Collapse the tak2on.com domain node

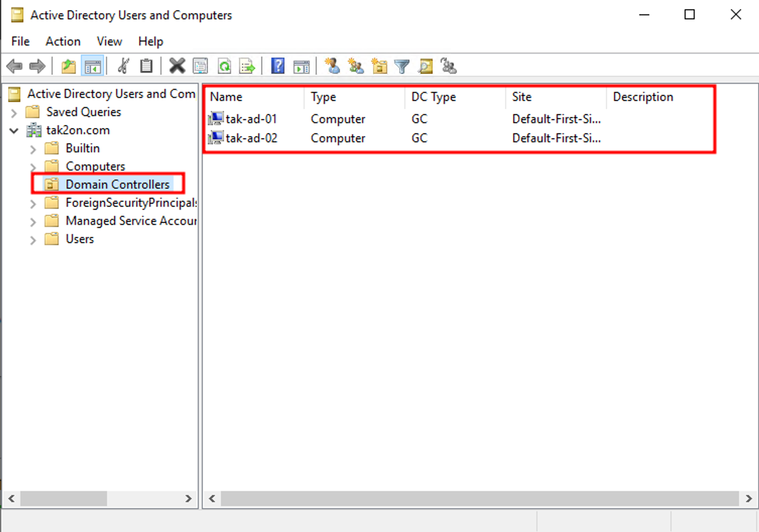click(14, 131)
